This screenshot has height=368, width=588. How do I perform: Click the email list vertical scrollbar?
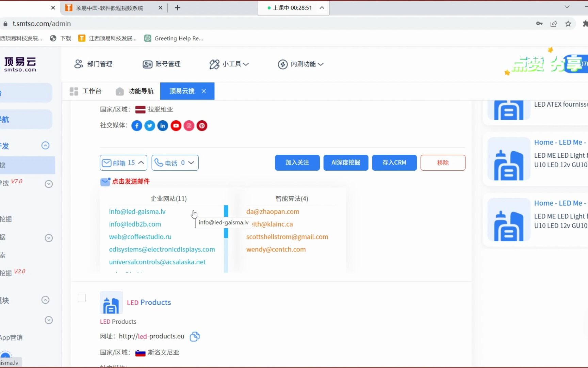pos(226,239)
